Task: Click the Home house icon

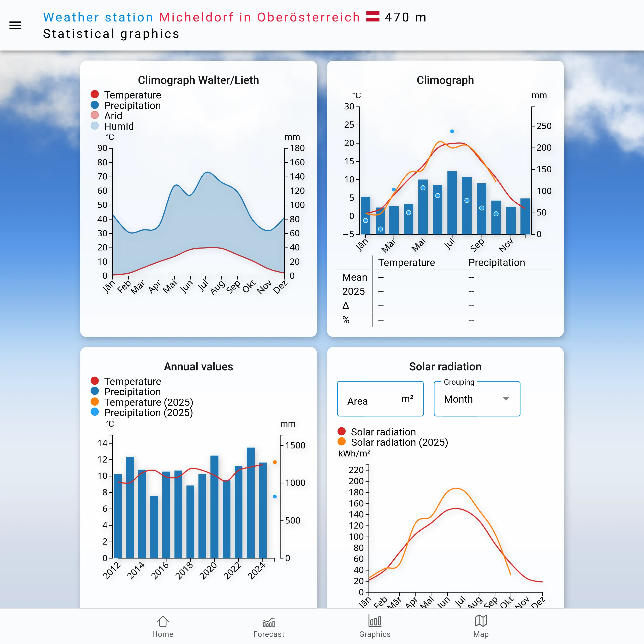Action: pyautogui.click(x=163, y=621)
